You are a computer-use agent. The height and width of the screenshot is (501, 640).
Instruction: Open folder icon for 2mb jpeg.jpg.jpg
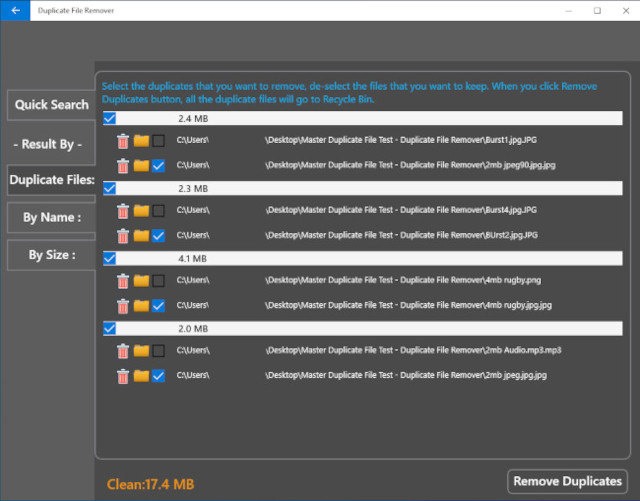tap(141, 376)
